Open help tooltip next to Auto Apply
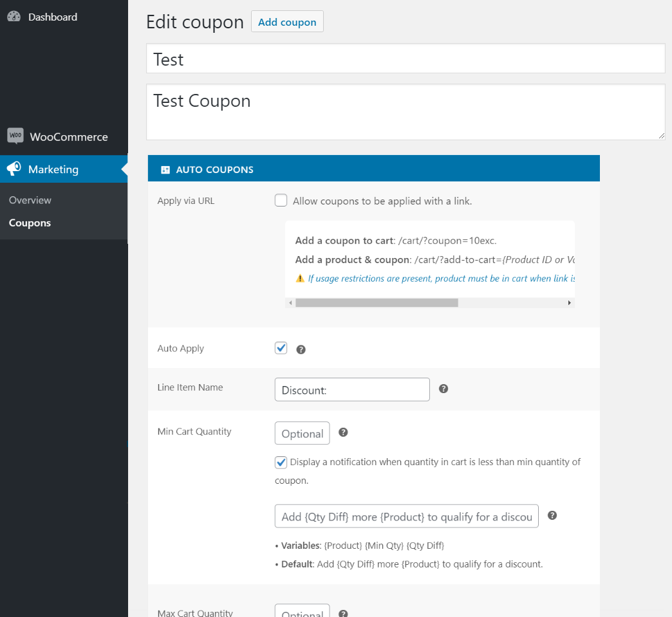 point(301,349)
